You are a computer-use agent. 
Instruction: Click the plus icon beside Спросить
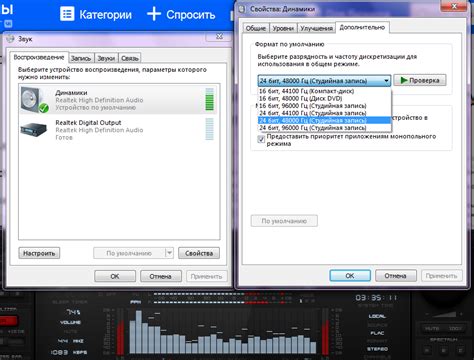point(154,14)
